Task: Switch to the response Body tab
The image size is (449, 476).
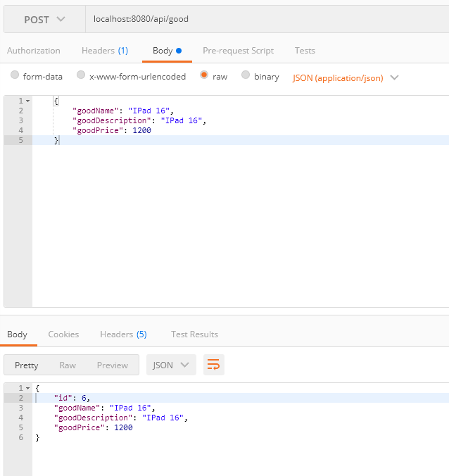Action: (18, 334)
